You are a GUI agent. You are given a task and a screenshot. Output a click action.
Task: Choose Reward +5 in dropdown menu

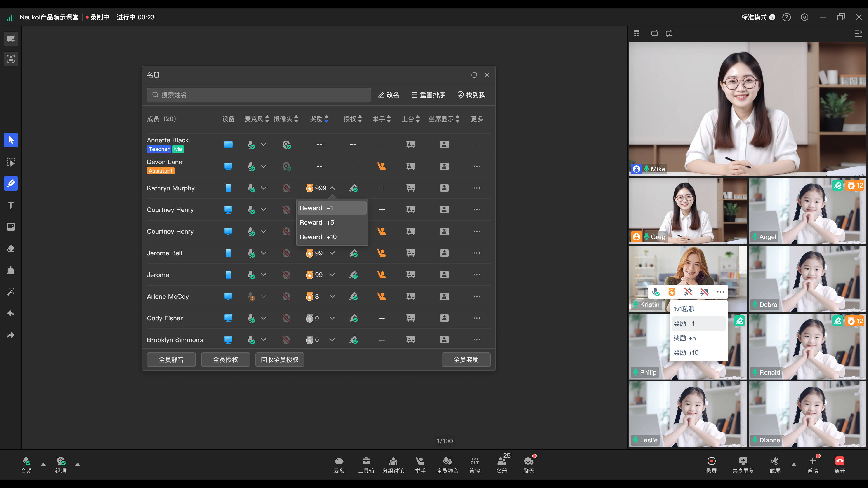[x=332, y=223]
